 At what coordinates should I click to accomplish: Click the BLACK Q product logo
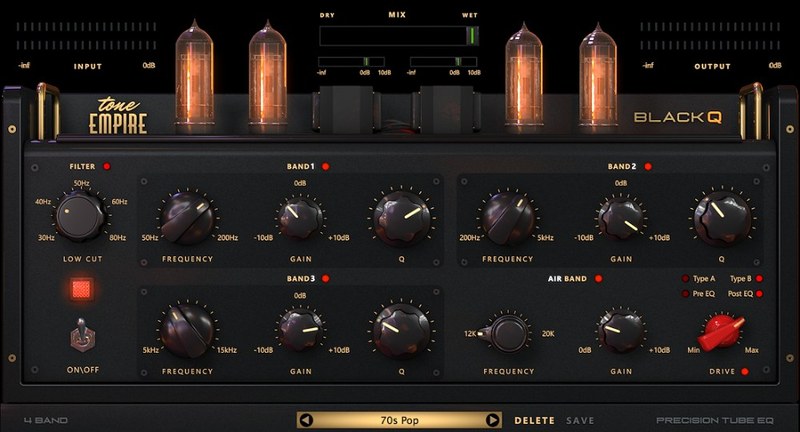[678, 117]
